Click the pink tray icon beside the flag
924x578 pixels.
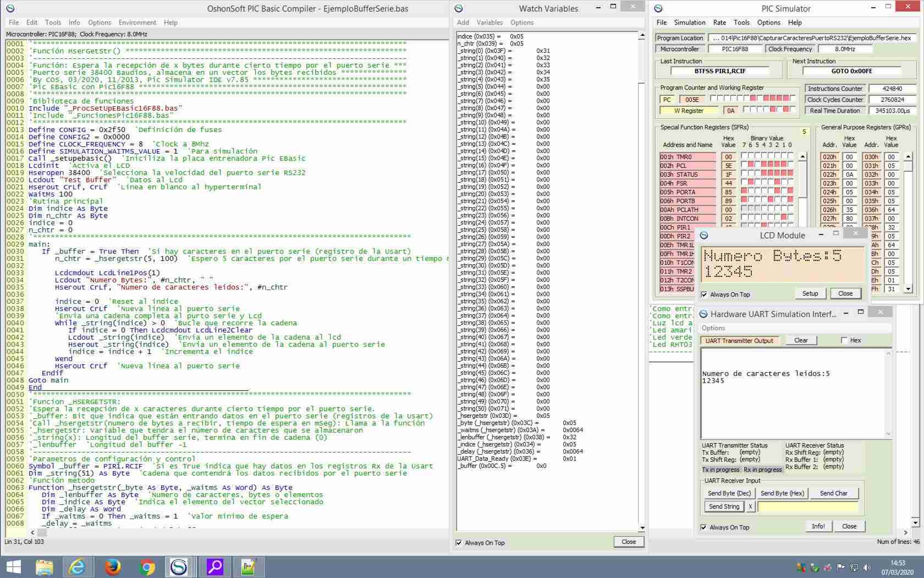click(827, 567)
